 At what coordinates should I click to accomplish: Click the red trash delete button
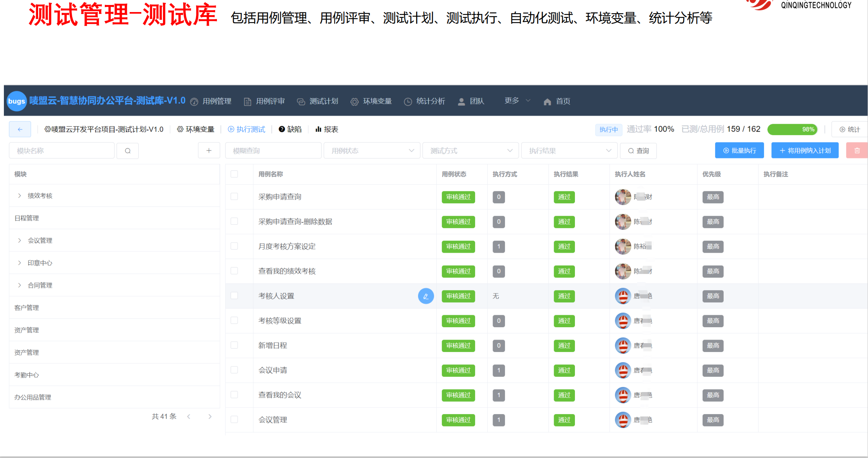click(x=857, y=151)
